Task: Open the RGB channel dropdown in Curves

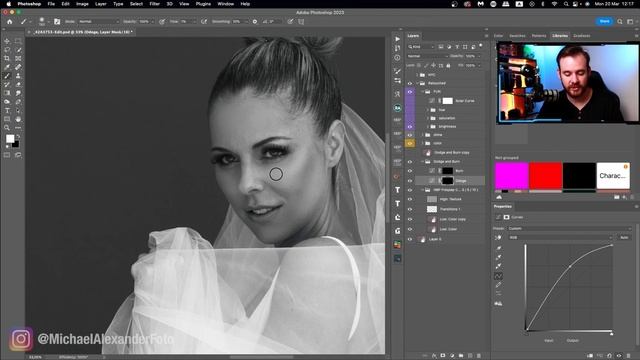Action: (560, 238)
